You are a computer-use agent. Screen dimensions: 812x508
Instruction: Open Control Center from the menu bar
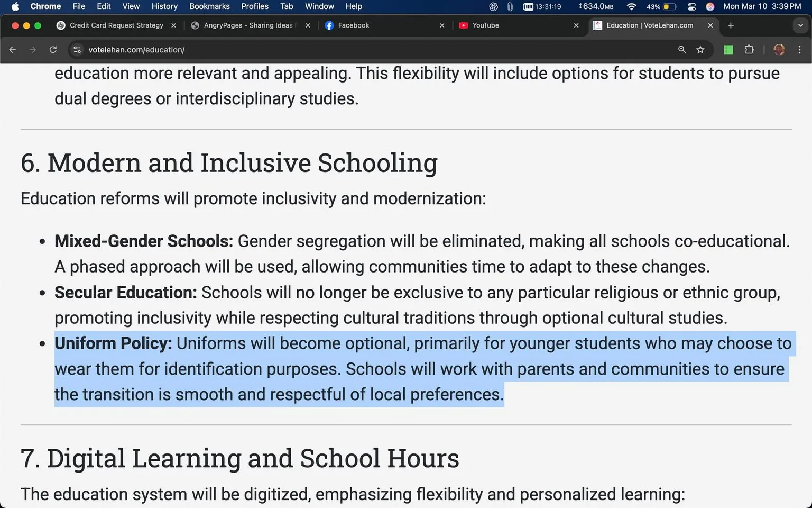691,7
